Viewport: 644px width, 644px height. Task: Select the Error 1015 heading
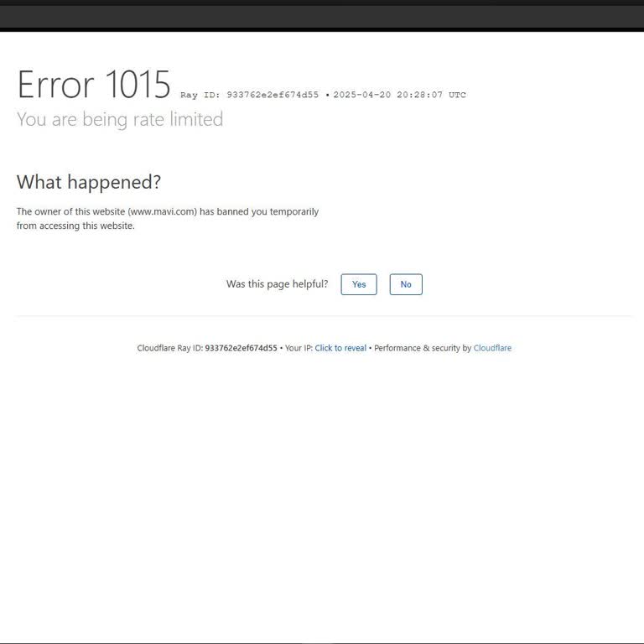94,85
